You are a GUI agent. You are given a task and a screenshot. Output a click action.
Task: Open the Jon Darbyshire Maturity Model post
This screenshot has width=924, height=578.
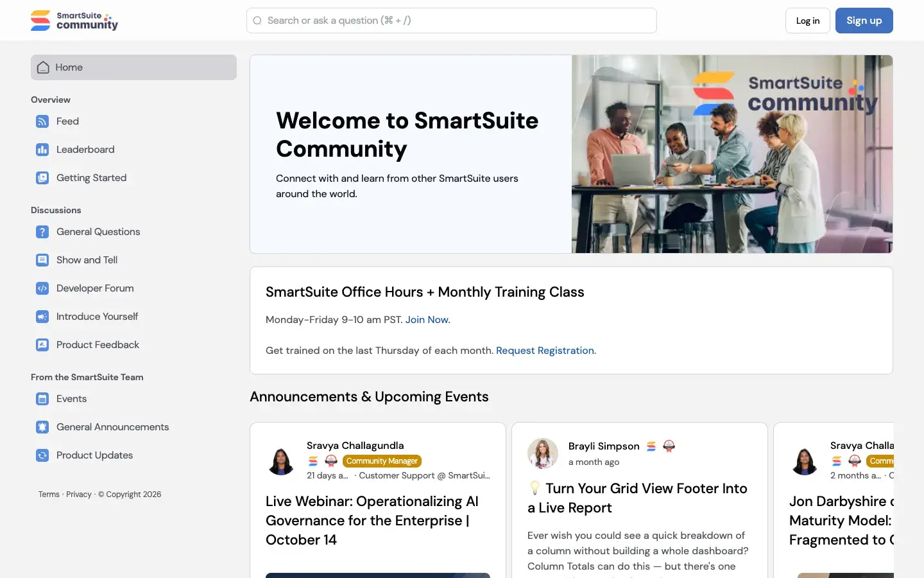point(841,521)
